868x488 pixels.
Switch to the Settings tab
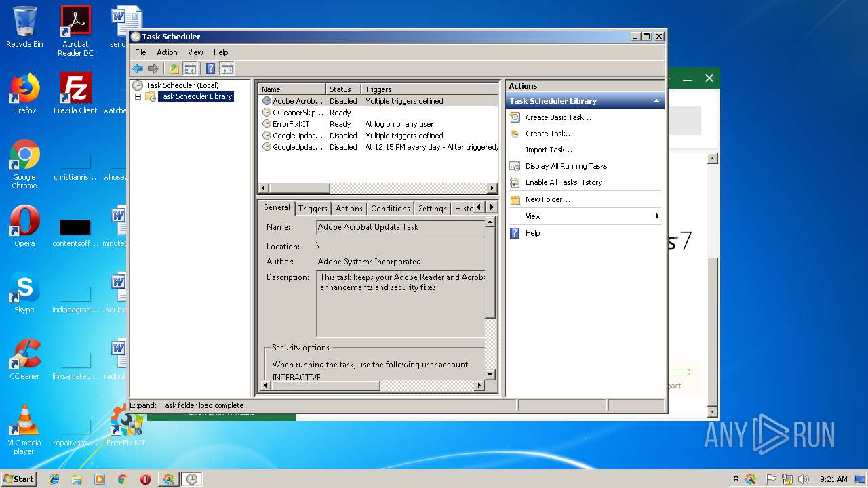click(x=432, y=209)
